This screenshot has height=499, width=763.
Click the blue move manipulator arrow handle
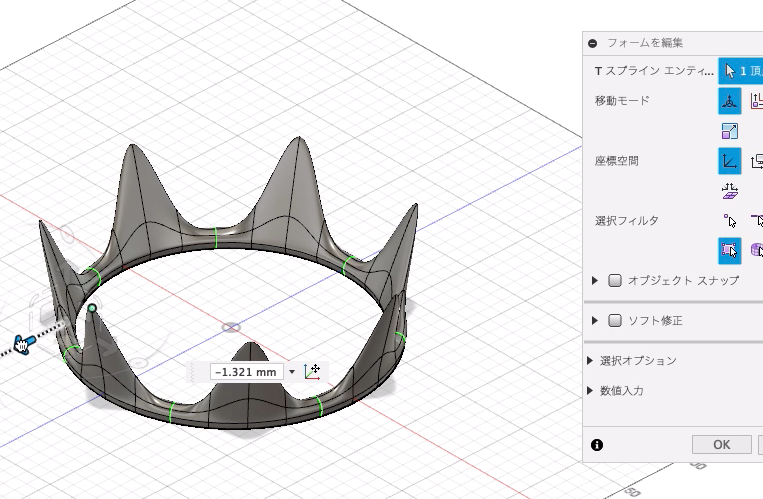coord(24,344)
